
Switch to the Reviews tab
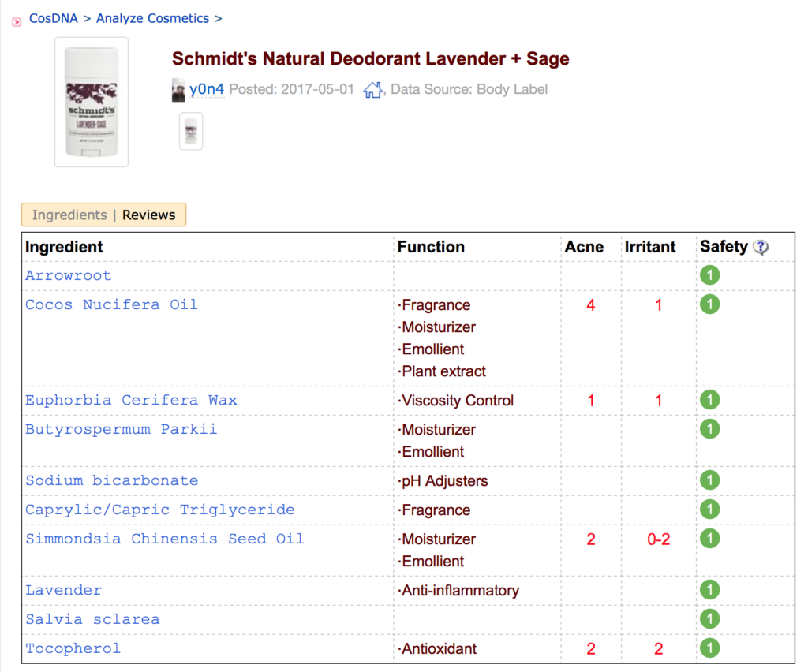[x=148, y=215]
